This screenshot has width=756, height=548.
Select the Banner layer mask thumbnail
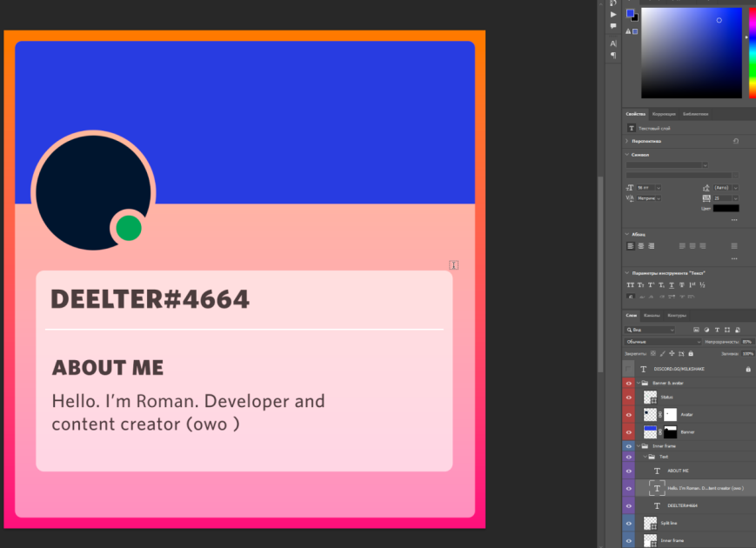click(x=670, y=432)
